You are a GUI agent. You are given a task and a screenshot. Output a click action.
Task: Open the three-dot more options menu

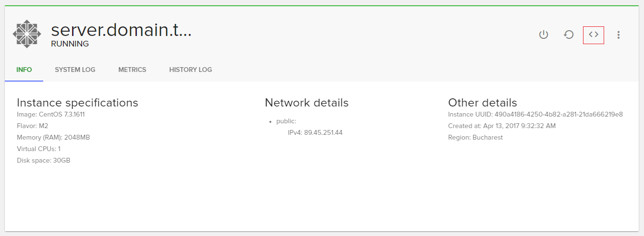point(619,35)
